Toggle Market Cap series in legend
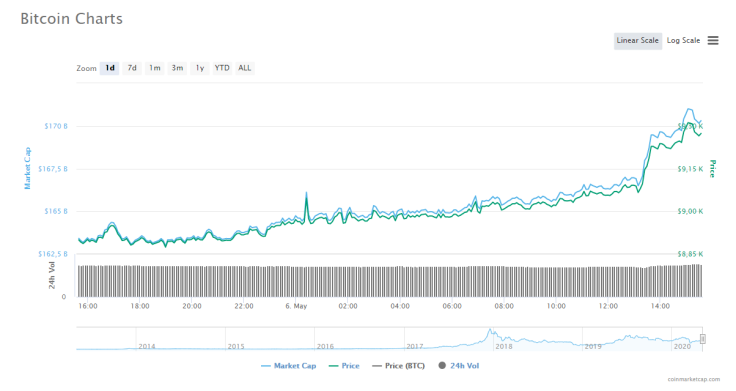This screenshot has width=736, height=391. (x=289, y=366)
